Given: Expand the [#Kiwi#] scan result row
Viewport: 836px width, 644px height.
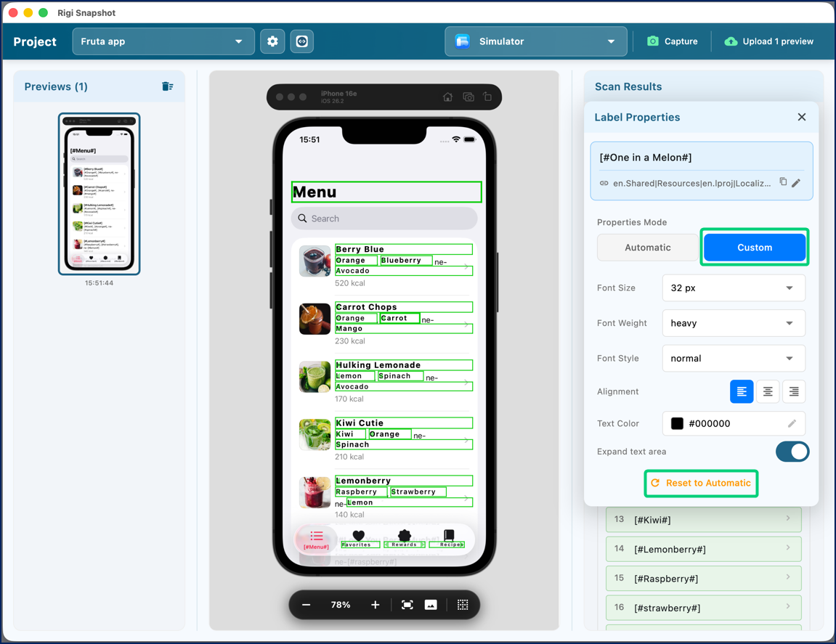Looking at the screenshot, I should pyautogui.click(x=703, y=519).
